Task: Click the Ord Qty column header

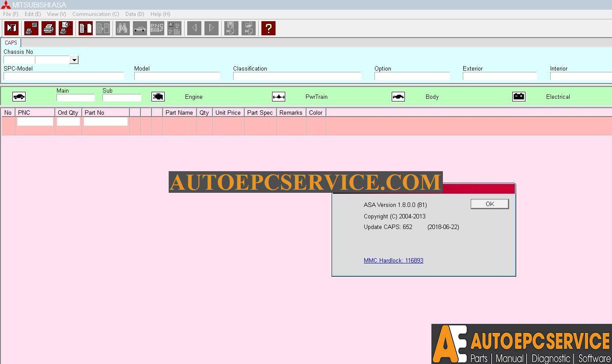Action: coord(68,113)
